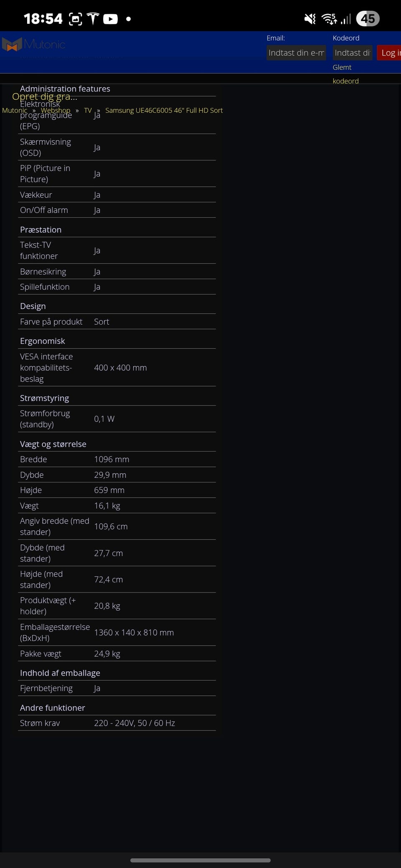The image size is (401, 868).
Task: Tap the battery level indicator
Action: (368, 19)
